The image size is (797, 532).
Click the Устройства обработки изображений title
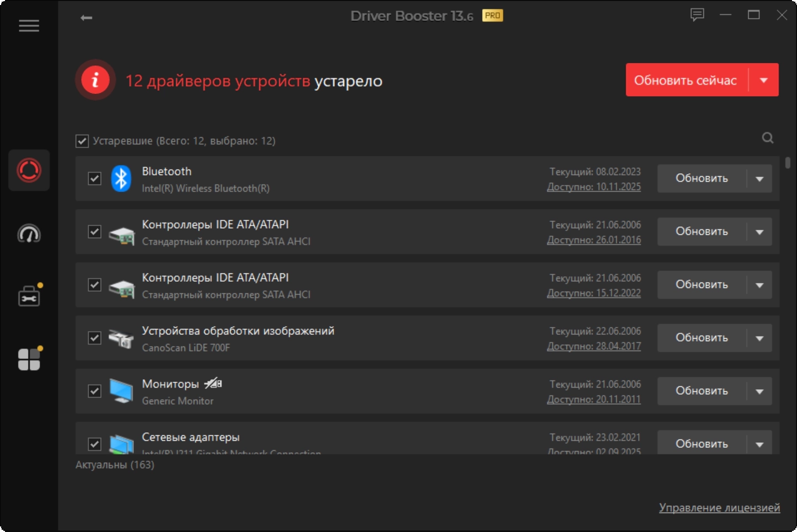pos(238,331)
